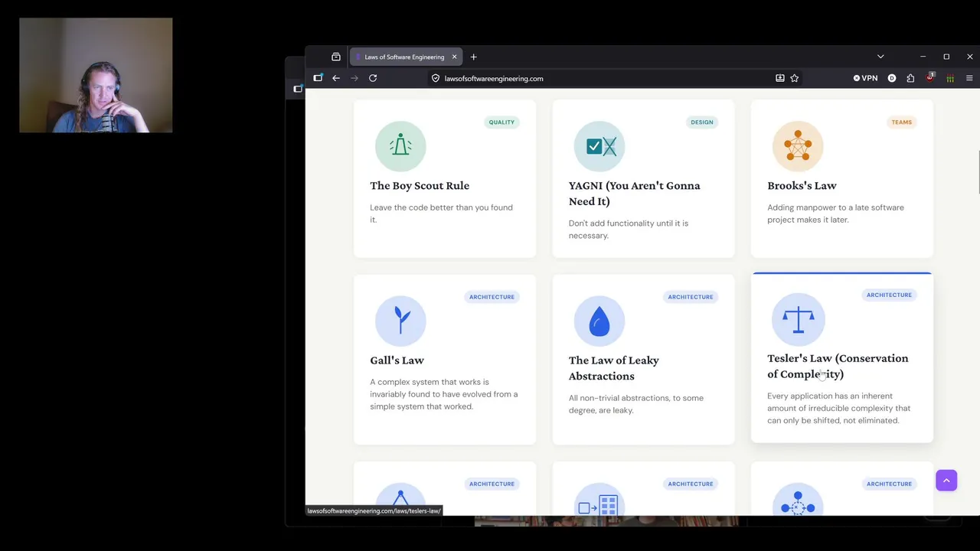Click the TEAMS category tag
Viewport: 980px width, 551px height.
901,122
